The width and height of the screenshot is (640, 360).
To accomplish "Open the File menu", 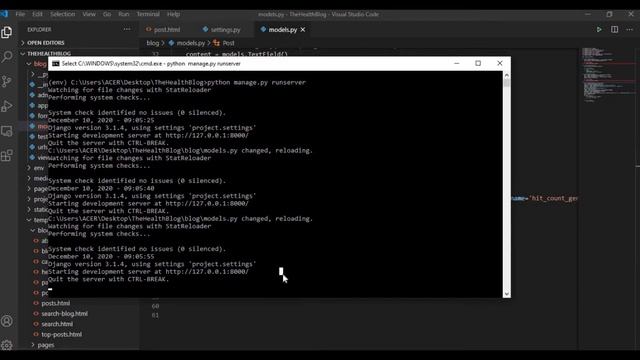I will tap(20, 14).
